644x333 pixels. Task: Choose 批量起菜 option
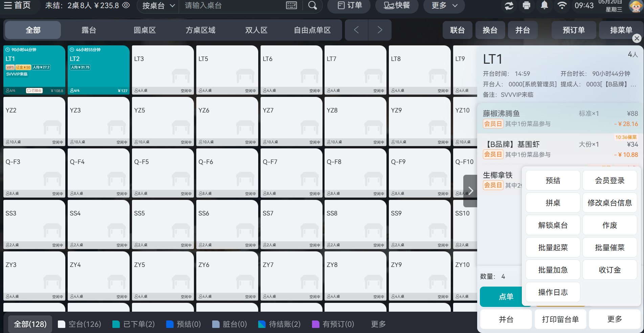(553, 248)
